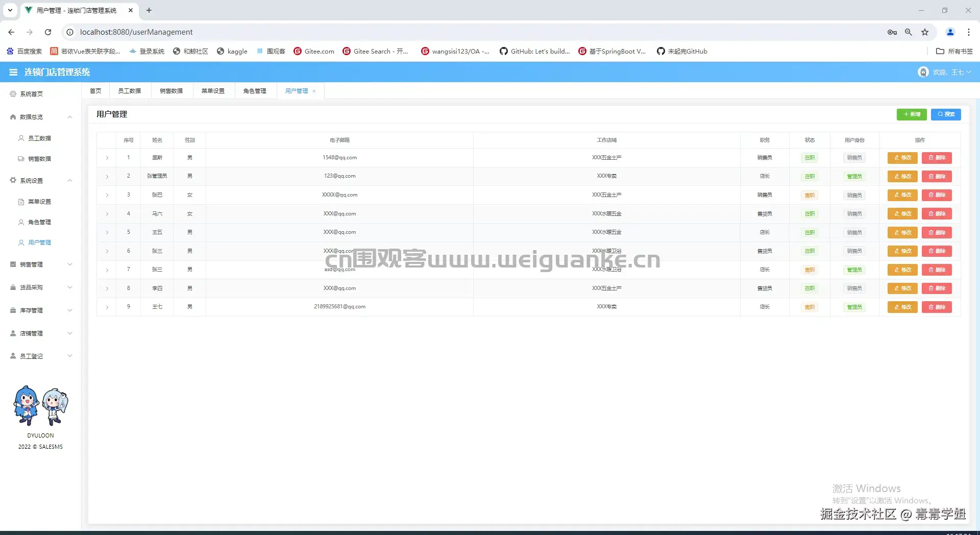Switch to the 菜单设置 tab in tab bar

[x=213, y=91]
